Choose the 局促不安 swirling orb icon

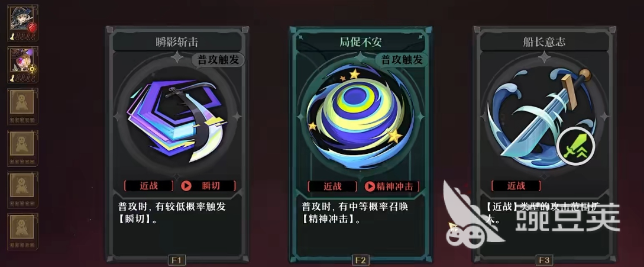pyautogui.click(x=360, y=117)
